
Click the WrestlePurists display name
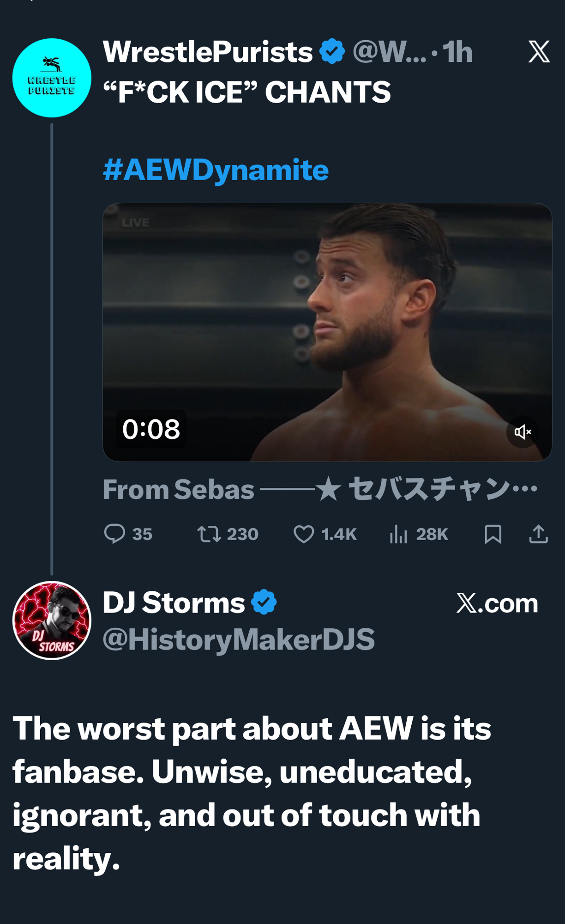208,51
